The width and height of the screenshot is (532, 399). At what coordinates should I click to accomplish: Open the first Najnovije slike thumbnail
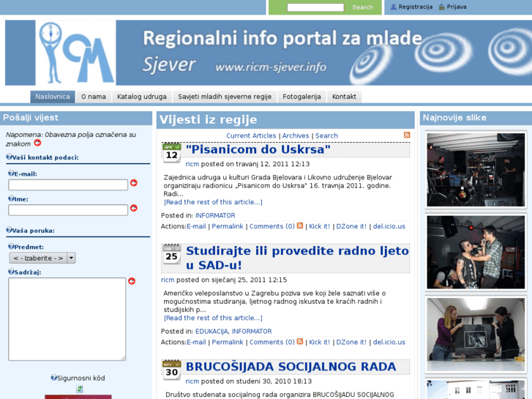pos(476,170)
